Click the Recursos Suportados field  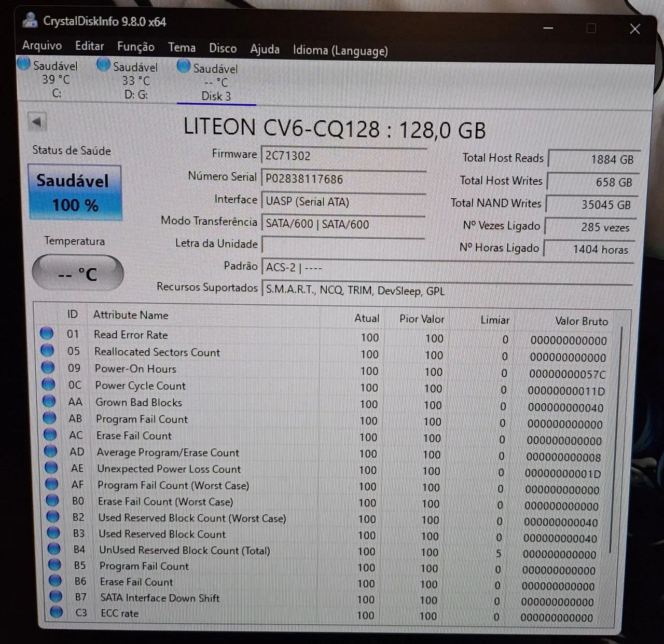coord(447,290)
